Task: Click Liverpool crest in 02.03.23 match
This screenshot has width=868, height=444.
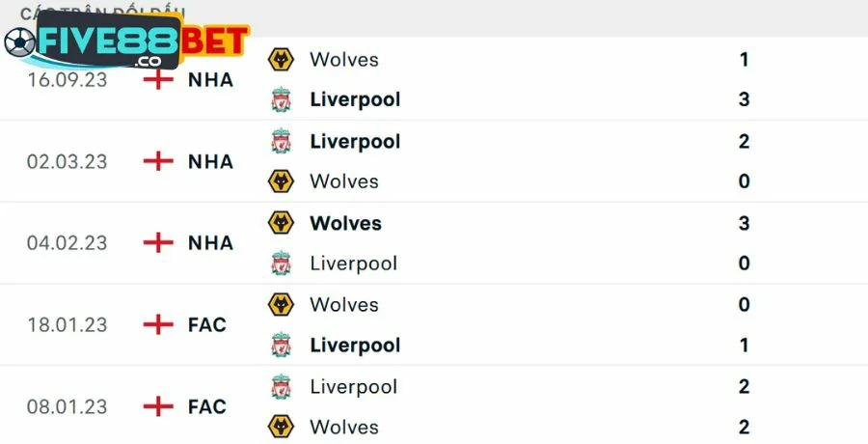Action: click(281, 141)
